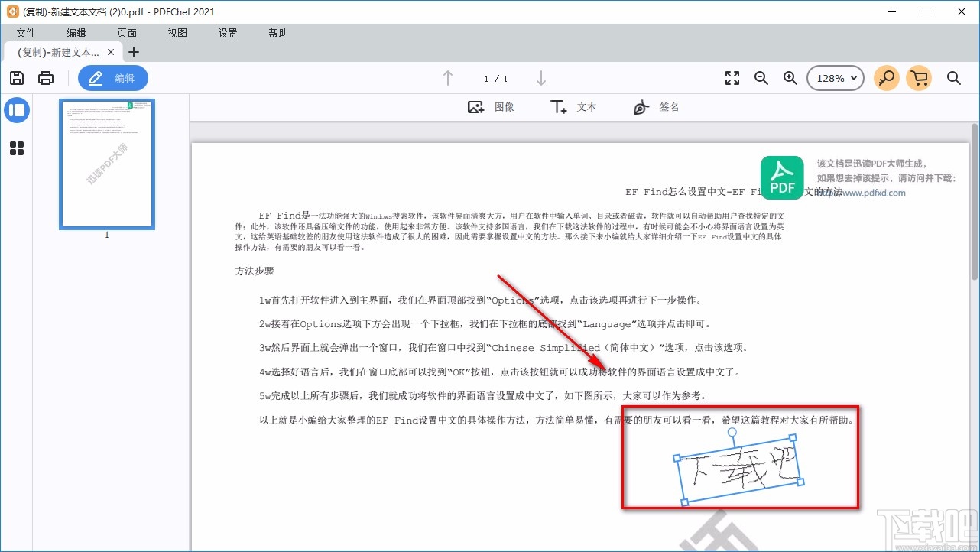This screenshot has width=980, height=552.
Task: Zoom out of the PDF page
Action: 761,78
